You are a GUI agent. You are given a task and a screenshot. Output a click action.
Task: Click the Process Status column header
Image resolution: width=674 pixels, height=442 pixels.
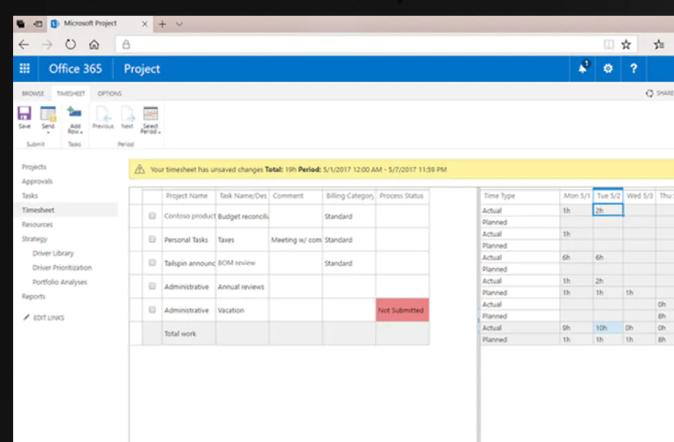[x=402, y=196]
